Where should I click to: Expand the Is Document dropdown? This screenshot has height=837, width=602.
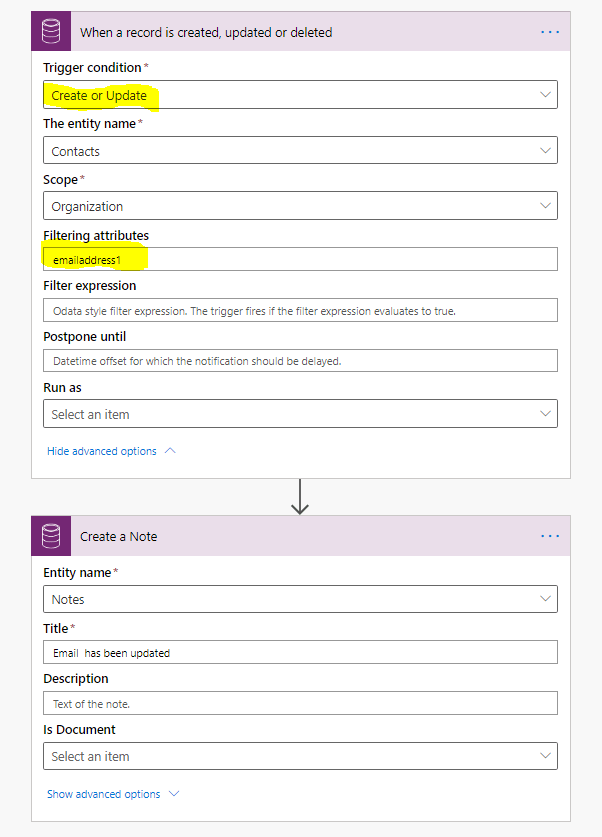300,757
